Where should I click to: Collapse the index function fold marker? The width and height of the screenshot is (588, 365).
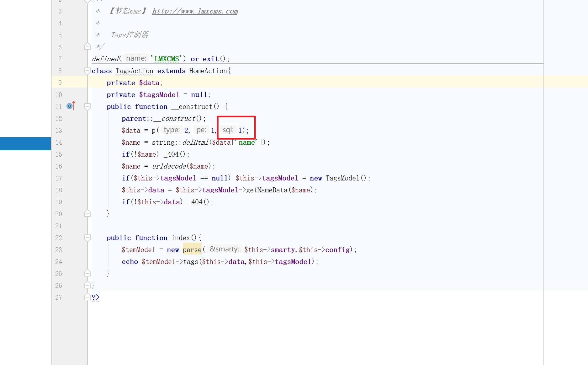87,238
